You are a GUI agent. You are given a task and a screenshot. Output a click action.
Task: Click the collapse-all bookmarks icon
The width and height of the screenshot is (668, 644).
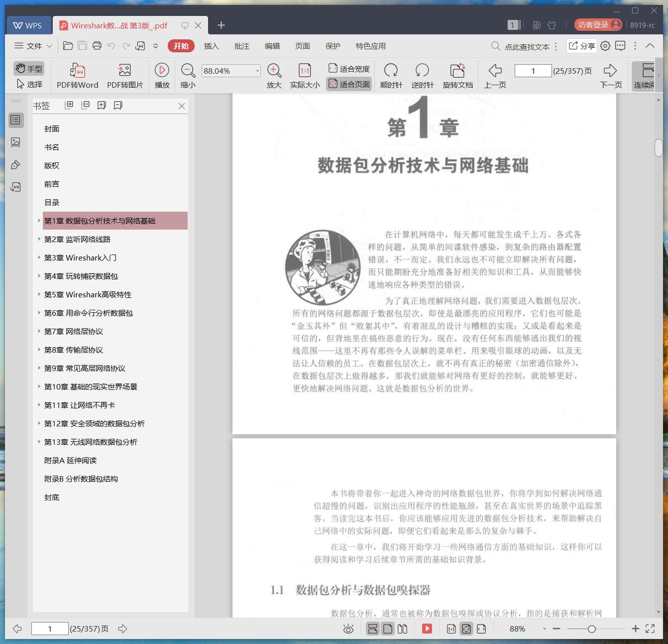86,105
